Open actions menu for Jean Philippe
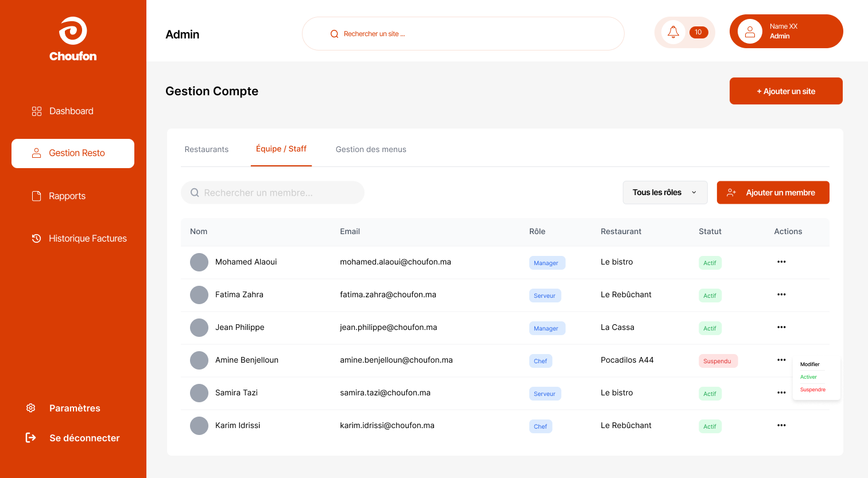Image resolution: width=868 pixels, height=478 pixels. [x=781, y=327]
